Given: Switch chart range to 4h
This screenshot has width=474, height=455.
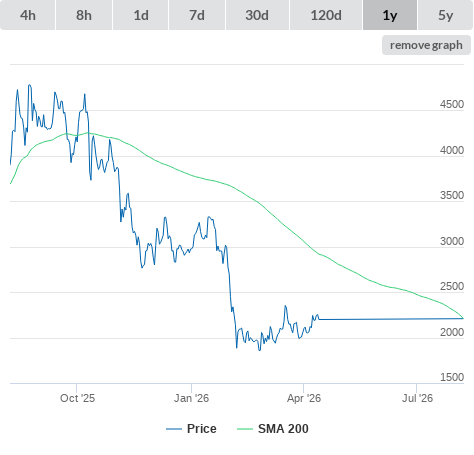Looking at the screenshot, I should click(x=28, y=15).
